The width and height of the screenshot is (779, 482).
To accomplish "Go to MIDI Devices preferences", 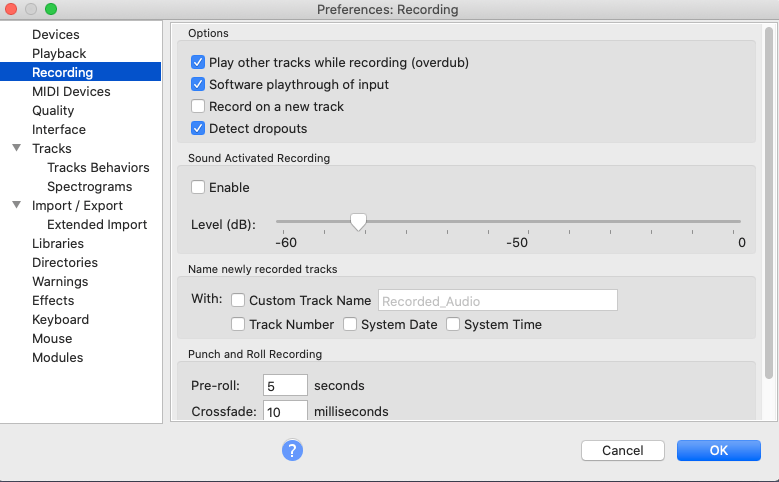I will pos(71,91).
